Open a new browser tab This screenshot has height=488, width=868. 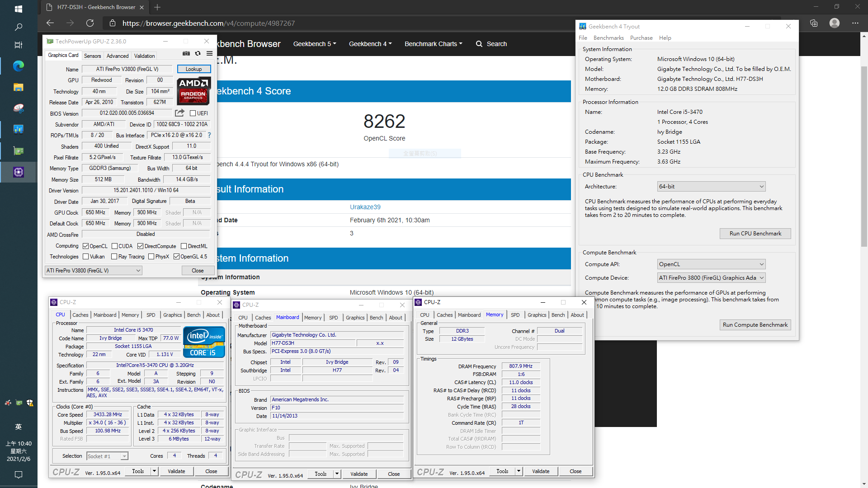[x=157, y=7]
